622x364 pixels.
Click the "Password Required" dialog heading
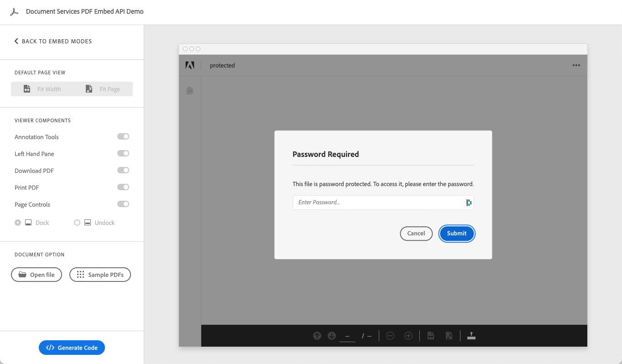[x=326, y=154]
